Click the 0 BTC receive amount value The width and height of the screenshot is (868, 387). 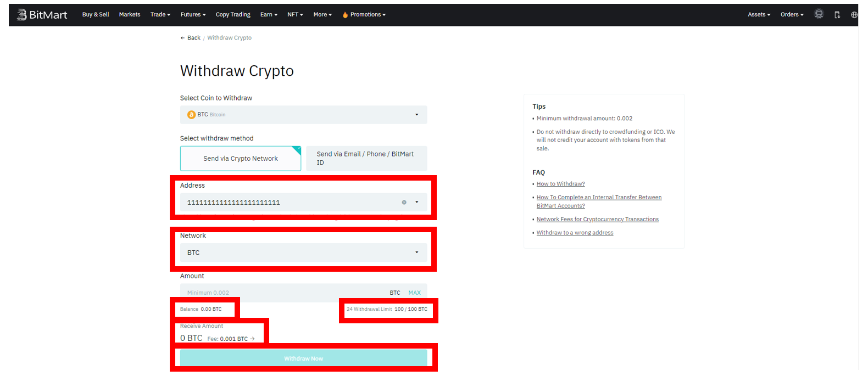point(191,338)
